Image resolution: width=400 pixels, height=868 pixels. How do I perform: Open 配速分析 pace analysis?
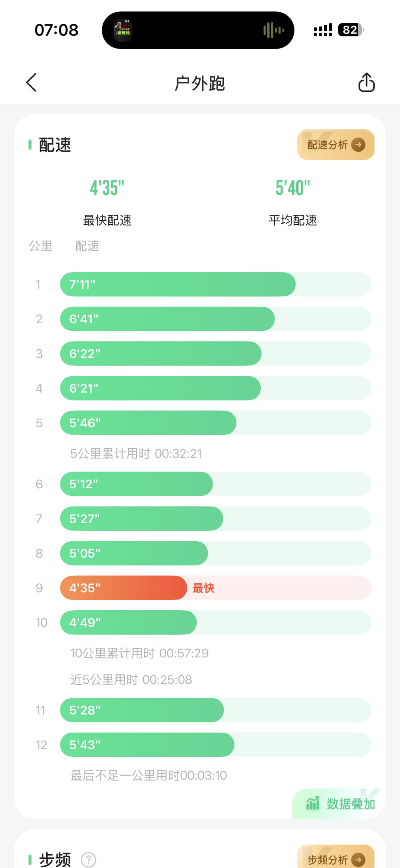tap(335, 145)
